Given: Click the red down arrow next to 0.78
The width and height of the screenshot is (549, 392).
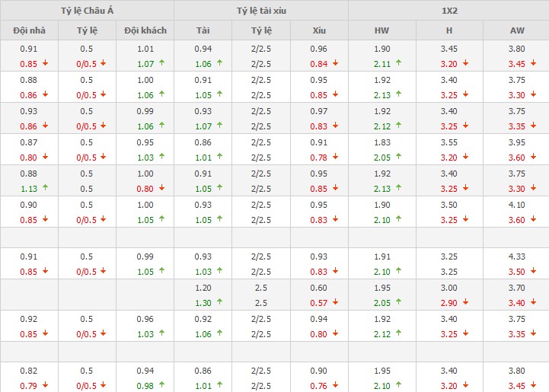Looking at the screenshot, I should click(335, 158).
